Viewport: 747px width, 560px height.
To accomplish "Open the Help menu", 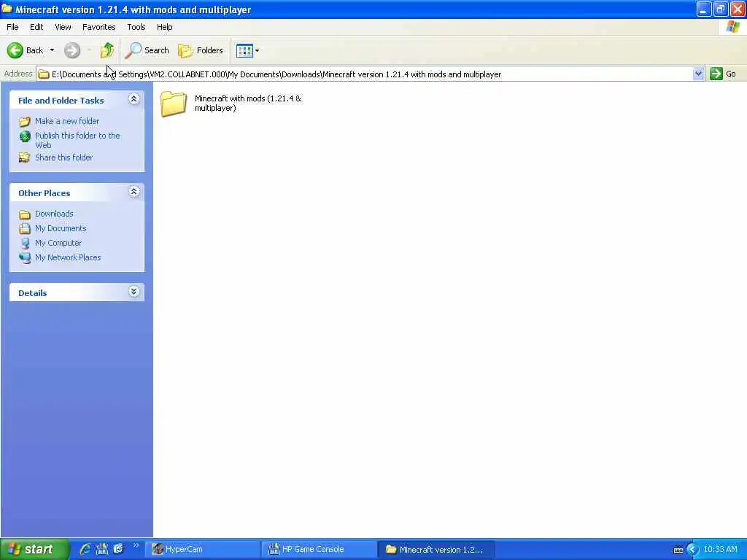I will click(164, 27).
